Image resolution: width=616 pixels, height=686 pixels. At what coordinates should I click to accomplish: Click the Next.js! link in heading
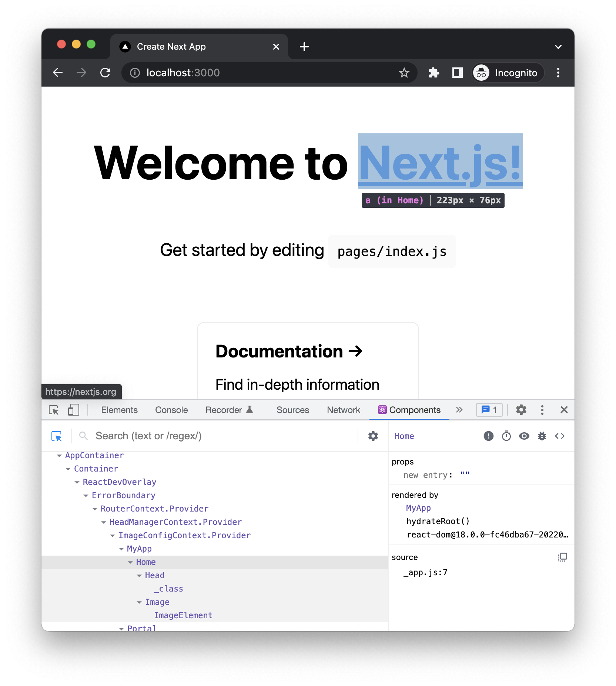point(441,162)
